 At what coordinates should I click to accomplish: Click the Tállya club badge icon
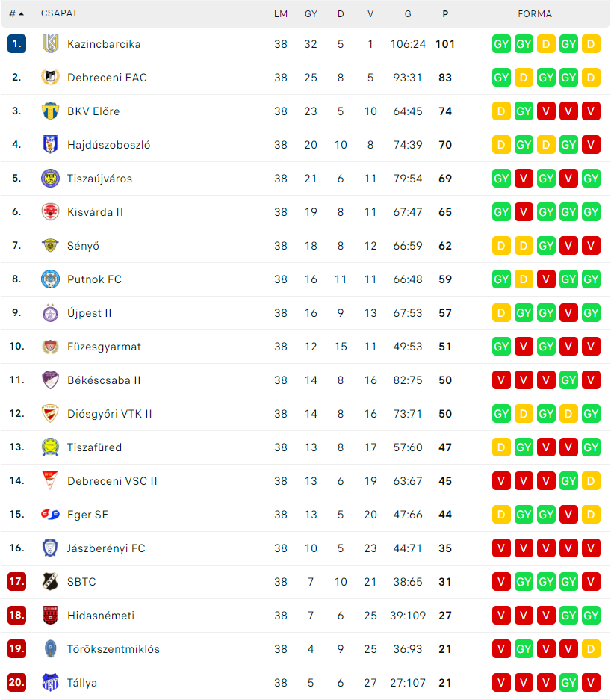(51, 682)
